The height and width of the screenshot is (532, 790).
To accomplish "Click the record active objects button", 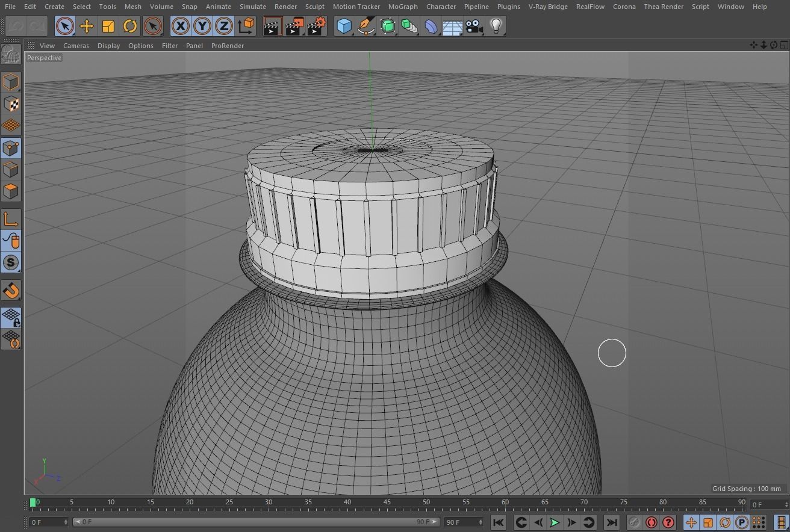I will click(634, 522).
